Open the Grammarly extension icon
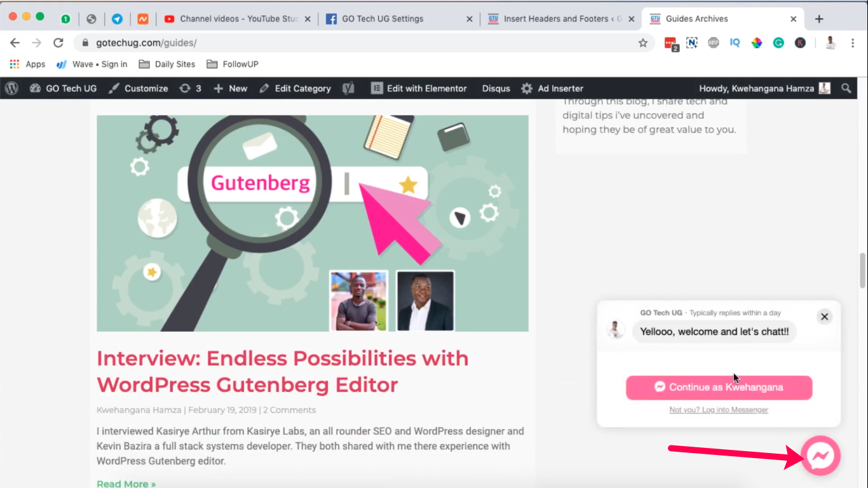The width and height of the screenshot is (868, 488). pyautogui.click(x=778, y=43)
